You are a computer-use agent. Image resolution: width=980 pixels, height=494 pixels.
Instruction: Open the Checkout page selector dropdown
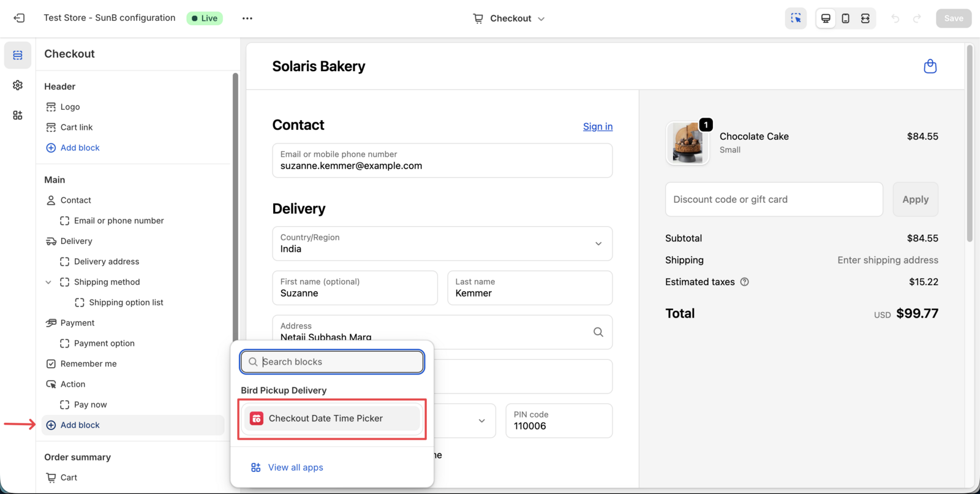[x=509, y=18]
